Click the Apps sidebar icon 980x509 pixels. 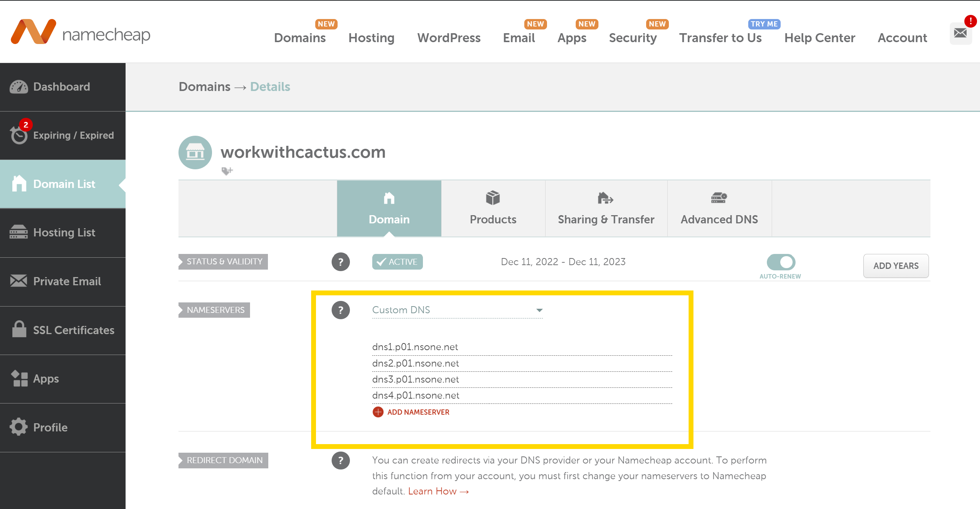19,378
